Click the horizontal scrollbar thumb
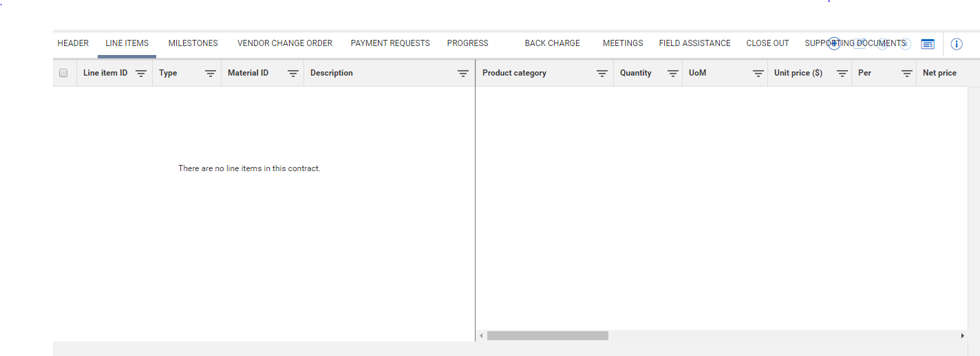Viewport: 980px width, 356px height. 547,335
